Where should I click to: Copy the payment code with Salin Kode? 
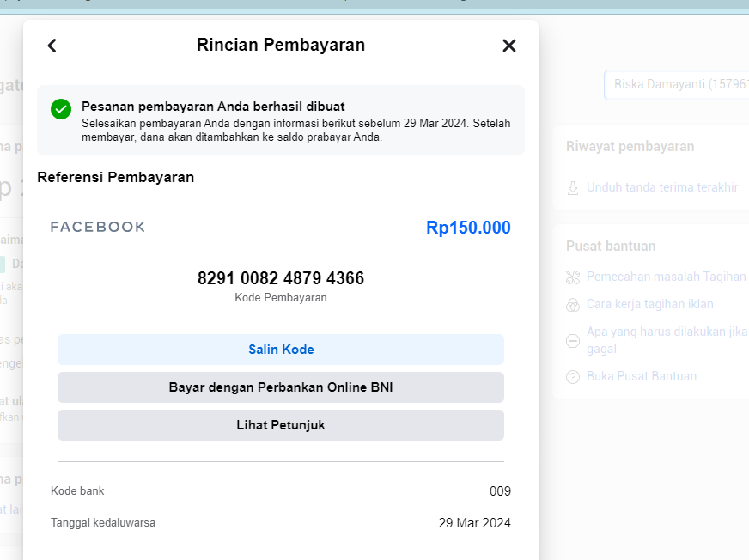[x=281, y=350]
